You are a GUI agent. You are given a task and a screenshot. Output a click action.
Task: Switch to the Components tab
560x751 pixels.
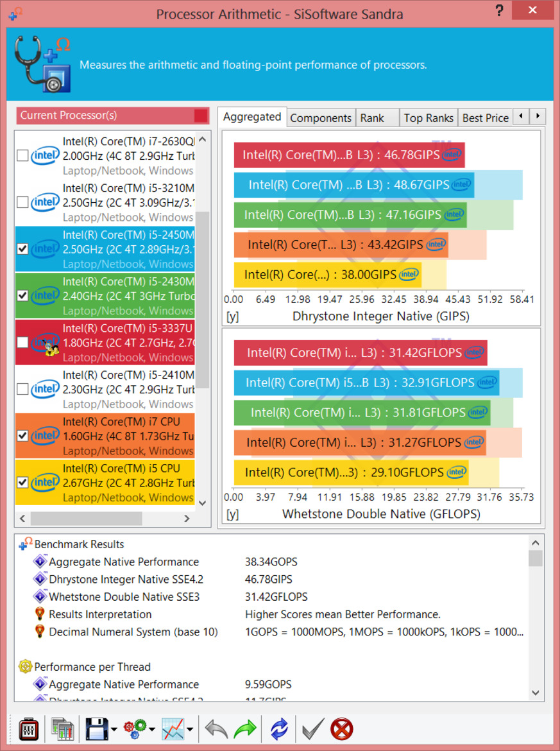pos(321,118)
